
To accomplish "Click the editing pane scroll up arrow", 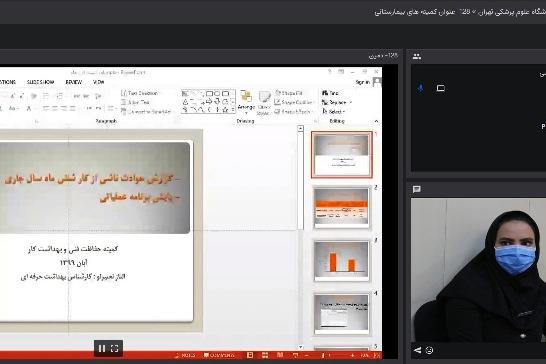I will point(301,129).
